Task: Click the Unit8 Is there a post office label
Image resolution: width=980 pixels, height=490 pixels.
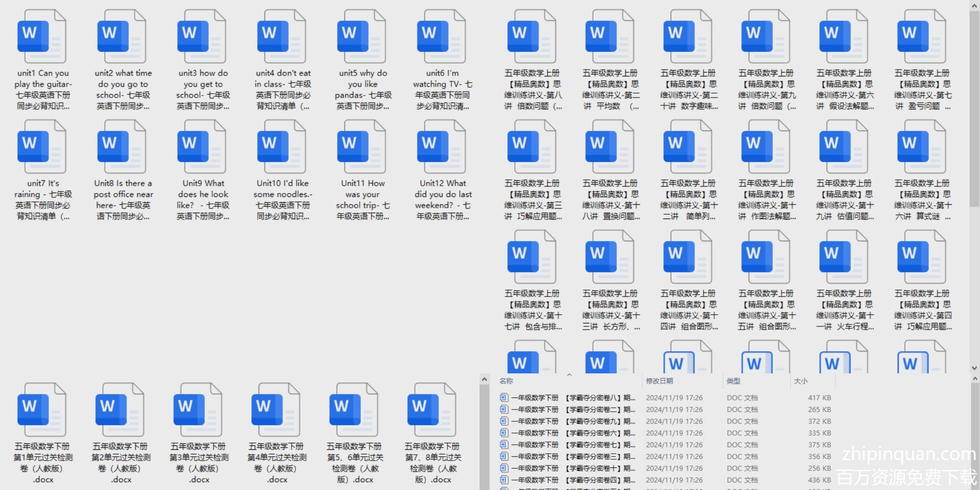Action: coord(123,200)
